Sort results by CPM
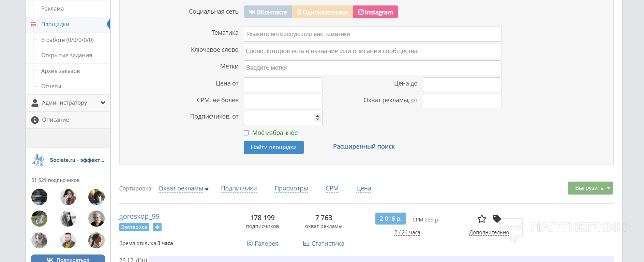644x262 pixels. point(332,188)
